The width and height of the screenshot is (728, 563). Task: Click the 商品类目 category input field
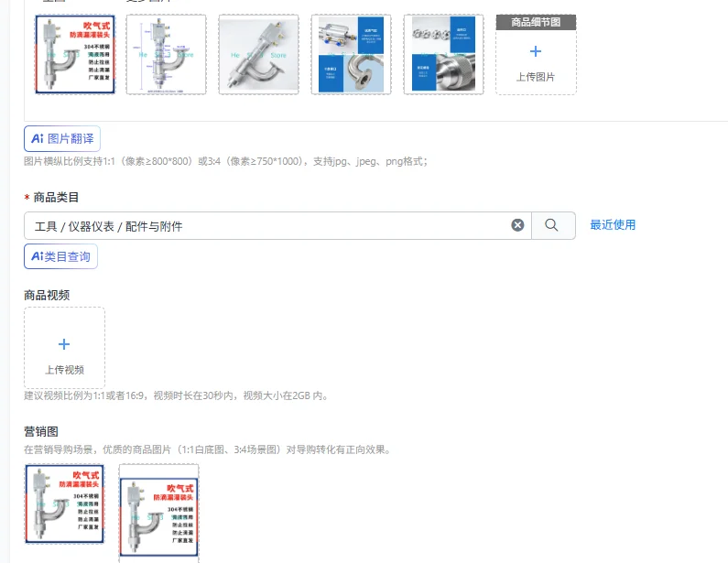277,225
